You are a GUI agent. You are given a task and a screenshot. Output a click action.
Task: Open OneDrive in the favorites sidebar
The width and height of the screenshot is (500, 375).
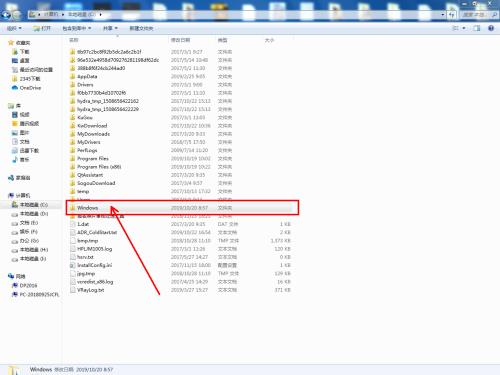click(x=26, y=88)
